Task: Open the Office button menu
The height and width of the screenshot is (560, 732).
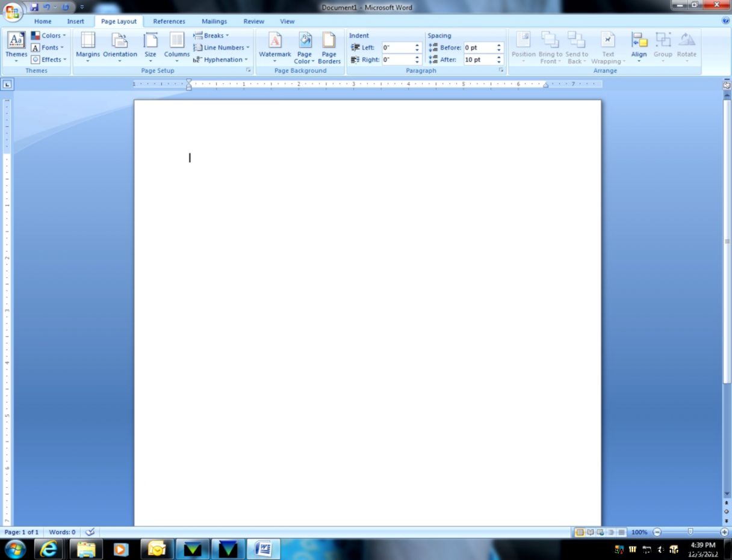Action: click(x=13, y=11)
